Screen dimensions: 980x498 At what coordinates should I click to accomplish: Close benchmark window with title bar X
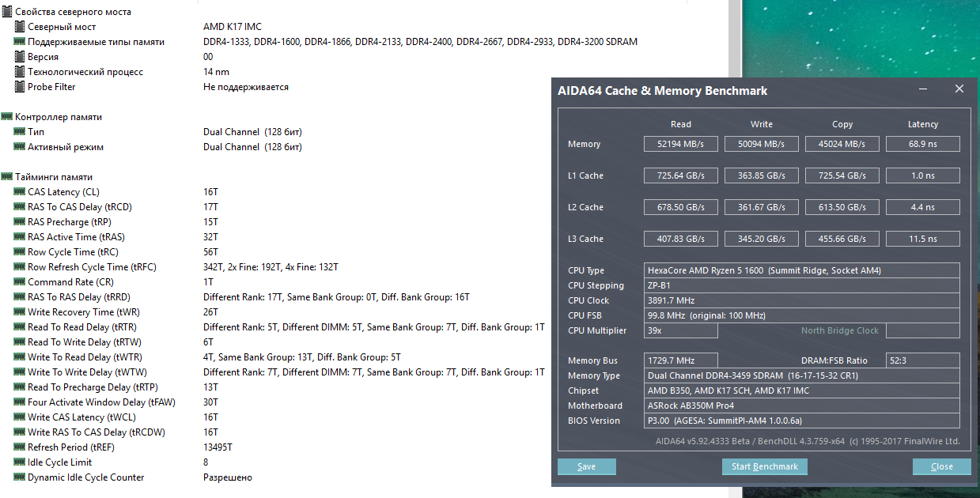pyautogui.click(x=959, y=90)
